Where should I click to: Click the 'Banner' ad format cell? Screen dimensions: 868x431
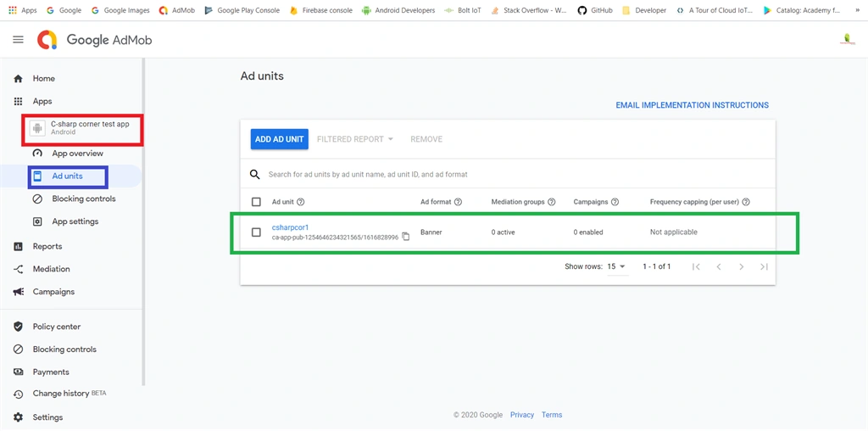click(x=431, y=232)
